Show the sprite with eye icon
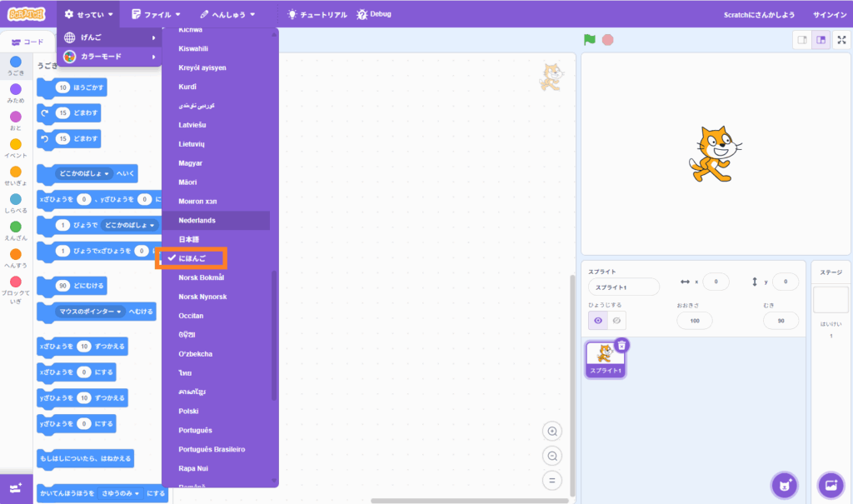853x504 pixels. (598, 321)
